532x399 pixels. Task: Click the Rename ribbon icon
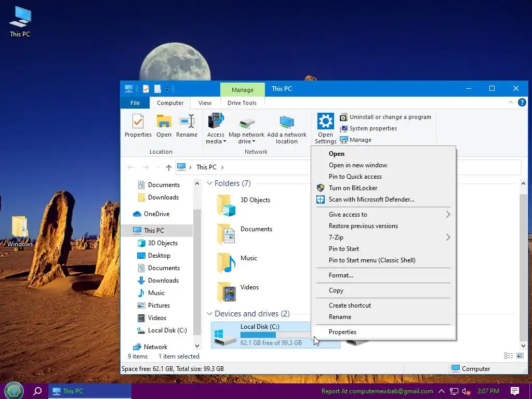(x=187, y=126)
